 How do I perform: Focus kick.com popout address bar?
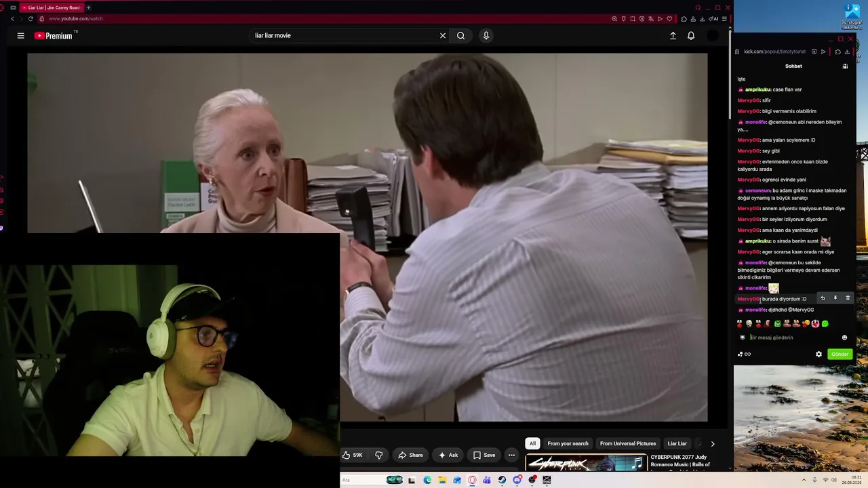[774, 52]
